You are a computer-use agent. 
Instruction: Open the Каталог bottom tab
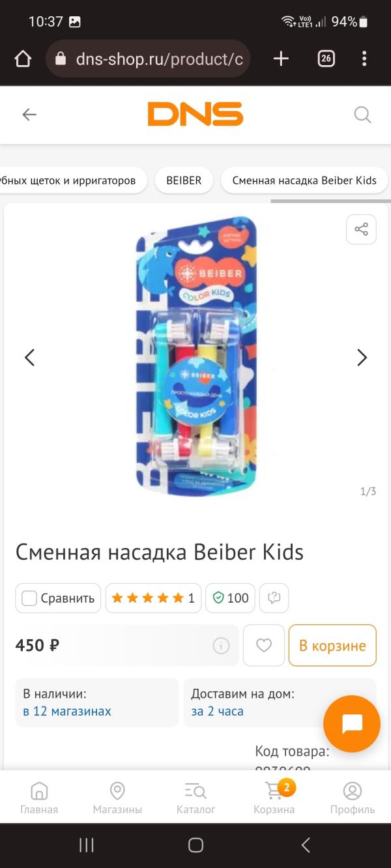point(195,798)
